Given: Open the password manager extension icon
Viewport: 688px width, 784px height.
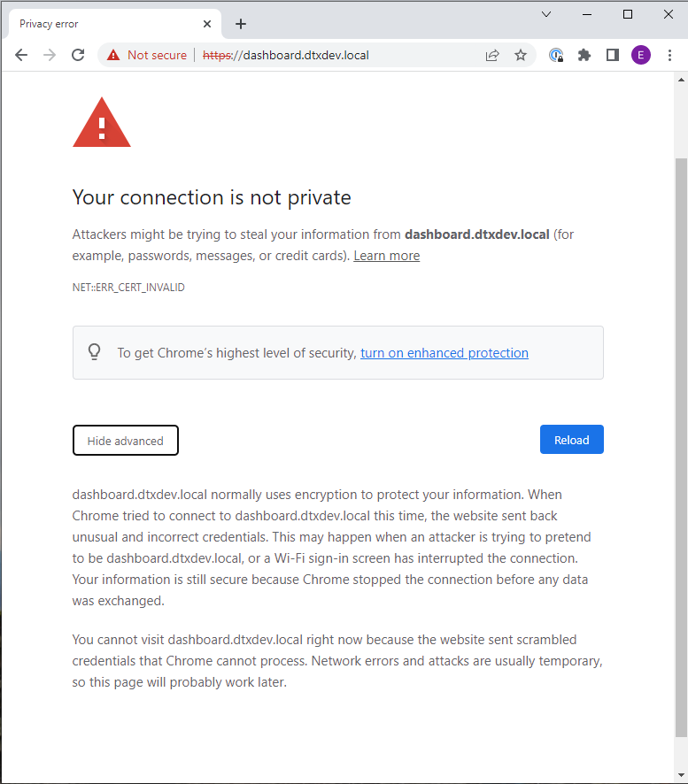Looking at the screenshot, I should 556,55.
